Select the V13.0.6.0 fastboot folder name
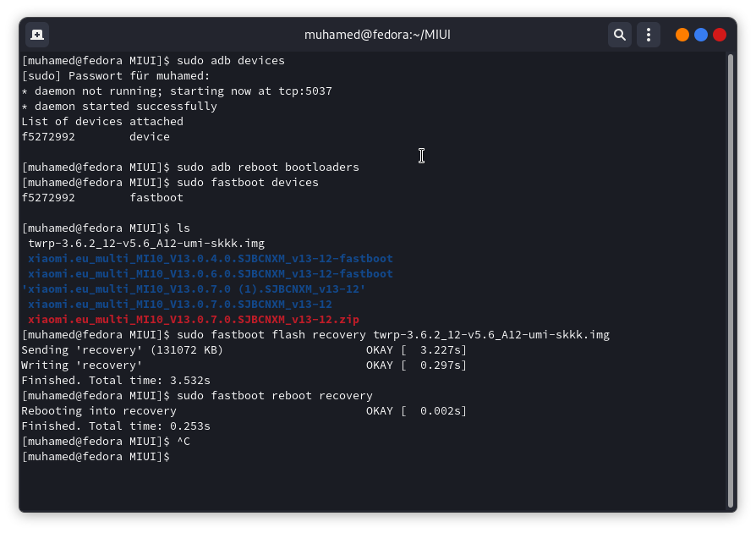 click(211, 274)
